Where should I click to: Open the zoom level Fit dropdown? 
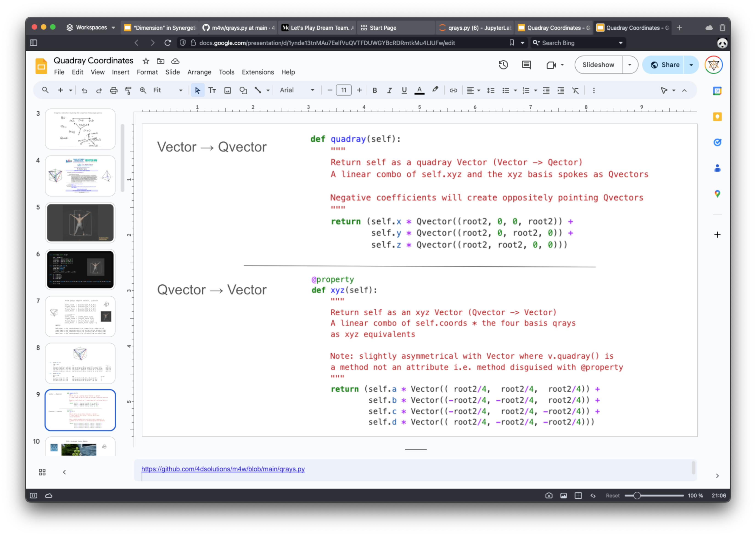168,90
